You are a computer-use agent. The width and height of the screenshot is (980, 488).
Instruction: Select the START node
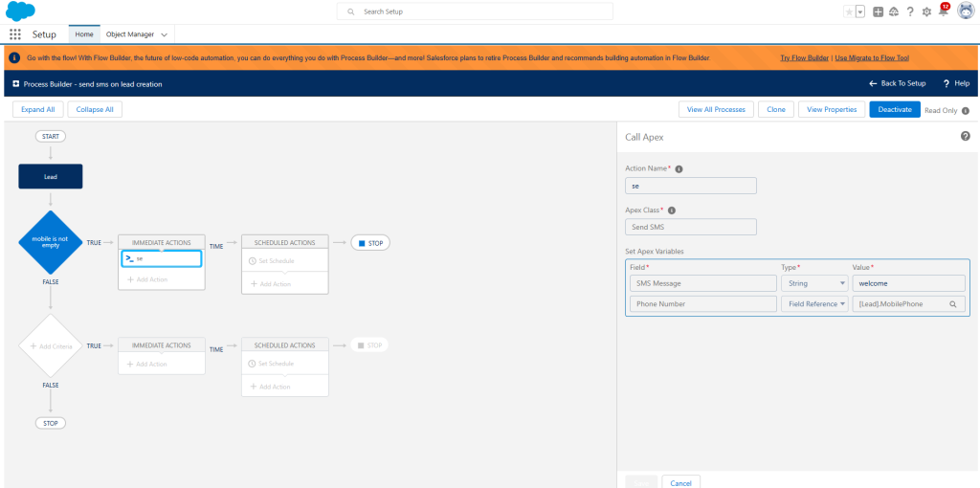coord(51,136)
